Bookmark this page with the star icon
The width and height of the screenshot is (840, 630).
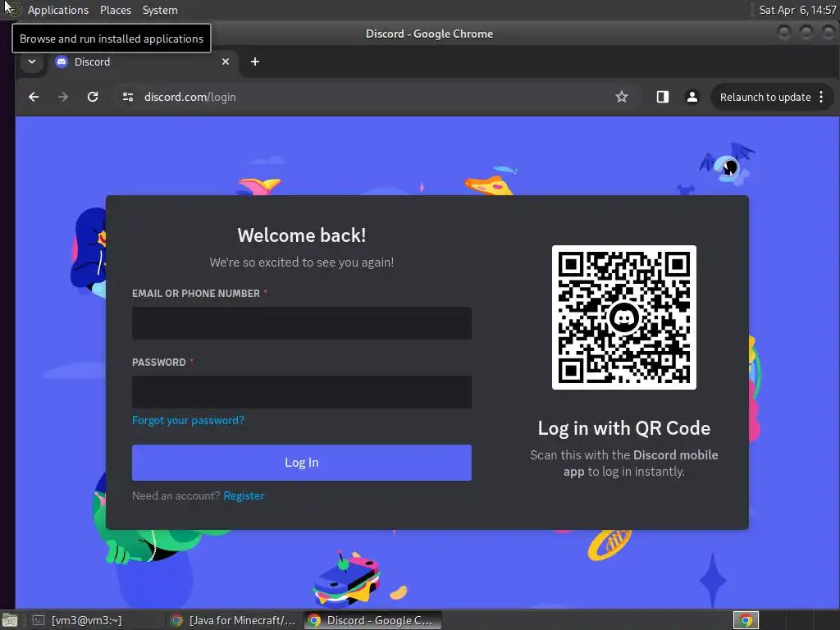tap(622, 97)
